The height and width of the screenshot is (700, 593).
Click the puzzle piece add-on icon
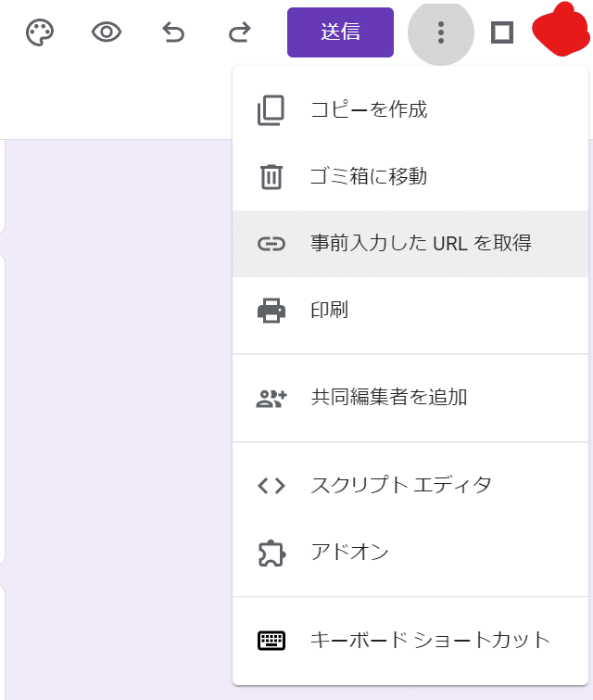coord(271,554)
